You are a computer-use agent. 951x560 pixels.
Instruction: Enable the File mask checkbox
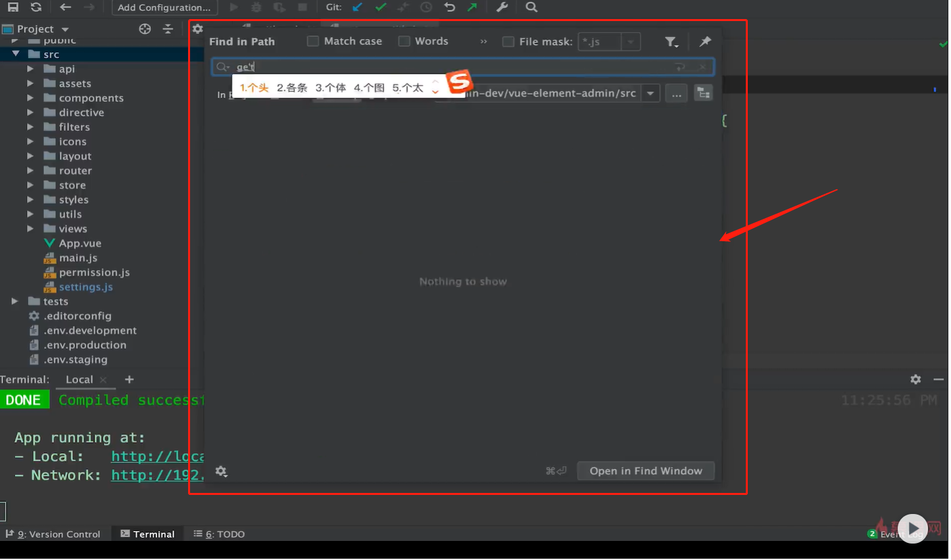[508, 41]
